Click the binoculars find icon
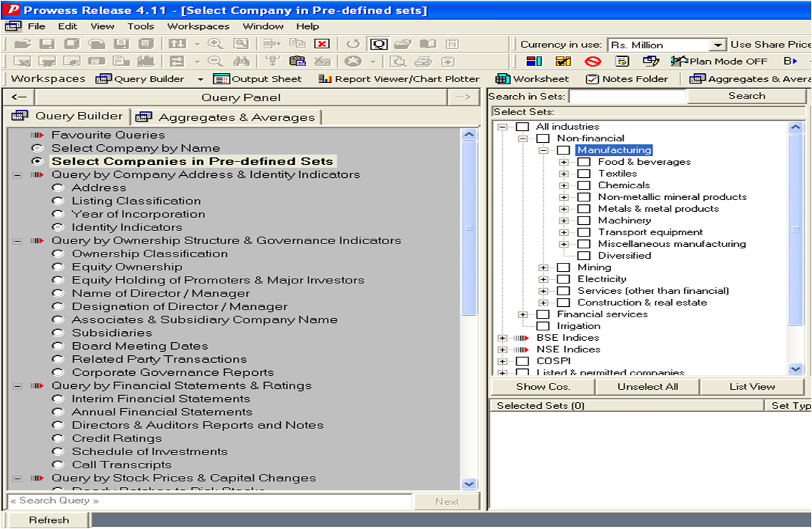This screenshot has height=529, width=812. click(x=243, y=61)
